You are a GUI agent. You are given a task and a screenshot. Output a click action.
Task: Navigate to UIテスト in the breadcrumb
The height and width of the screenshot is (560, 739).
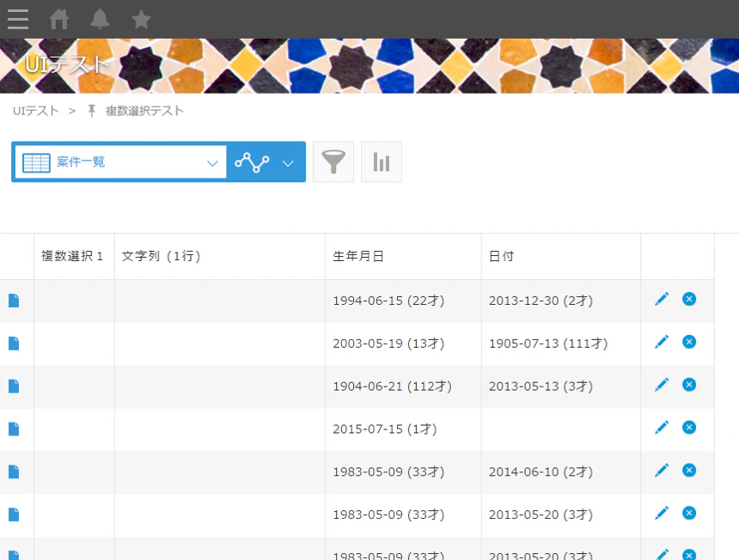pos(36,111)
